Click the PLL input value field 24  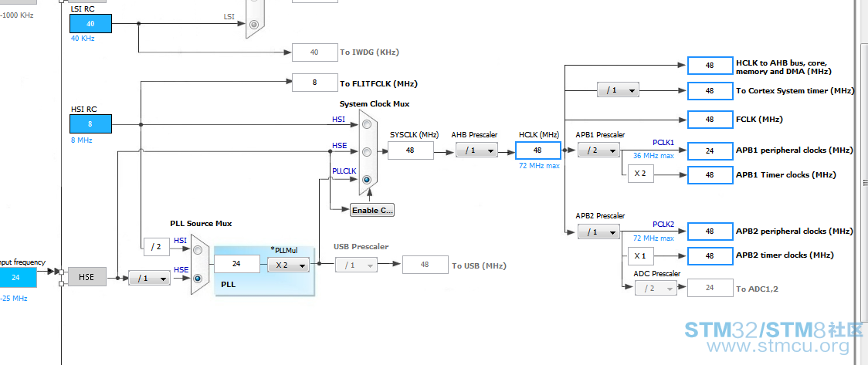[237, 264]
